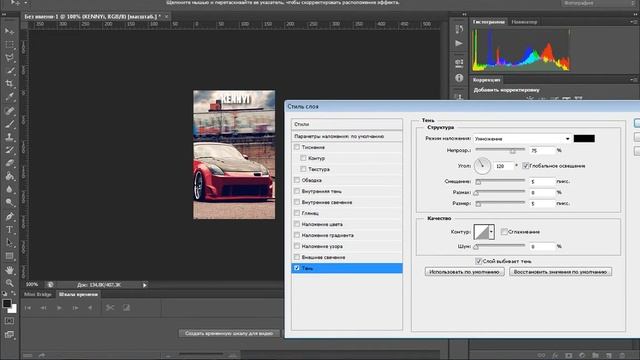This screenshot has height=360, width=640.
Task: Enable the Глянец checkbox
Action: (x=297, y=213)
